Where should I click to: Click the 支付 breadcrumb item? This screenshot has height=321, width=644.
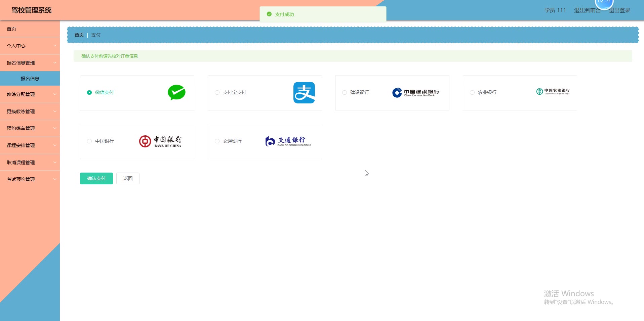coord(96,35)
